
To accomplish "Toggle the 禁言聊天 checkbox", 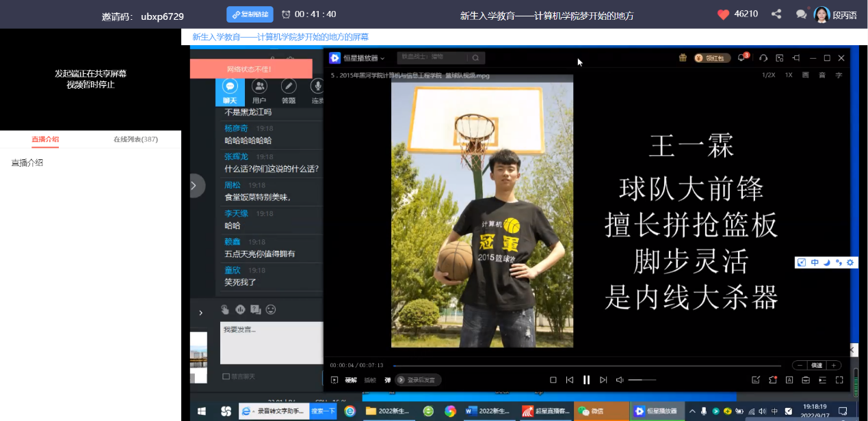I will click(x=226, y=377).
